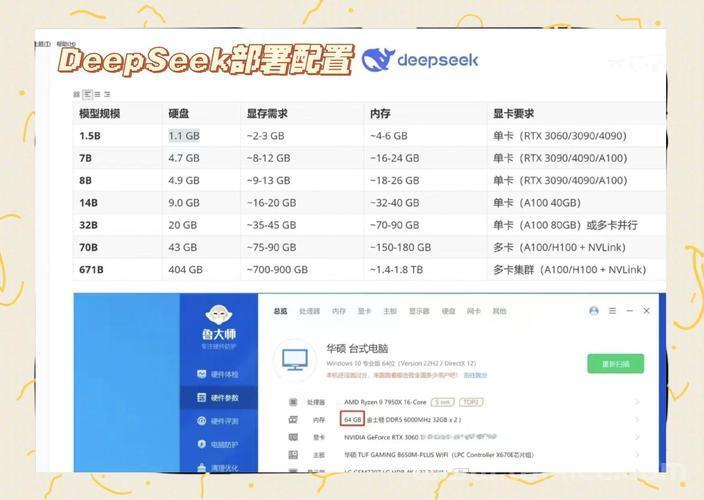Image resolution: width=704 pixels, height=500 pixels.
Task: Click the blue link after the red warning
Action: [x=475, y=375]
